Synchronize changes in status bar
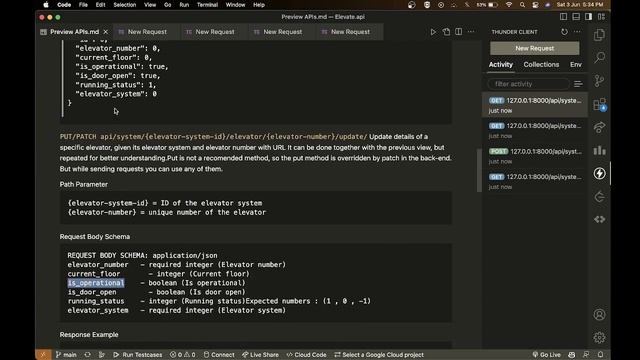Viewport: 640px width, 360px height. pos(87,355)
